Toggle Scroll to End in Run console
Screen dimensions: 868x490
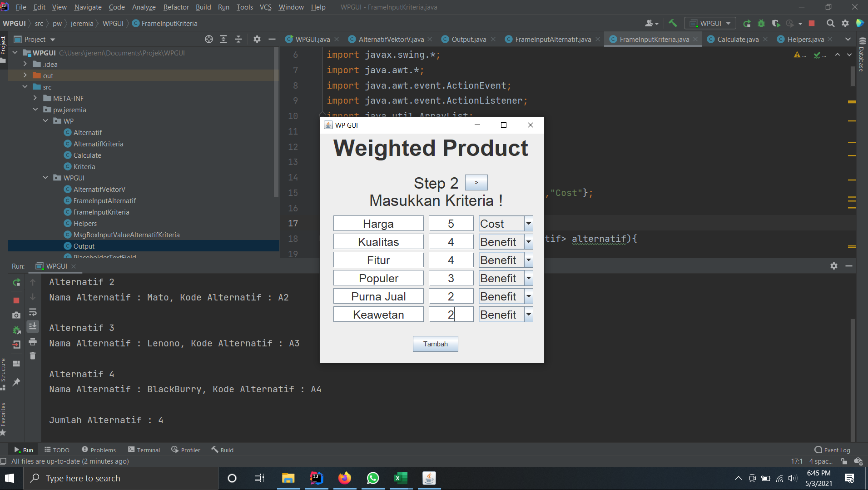pyautogui.click(x=33, y=326)
